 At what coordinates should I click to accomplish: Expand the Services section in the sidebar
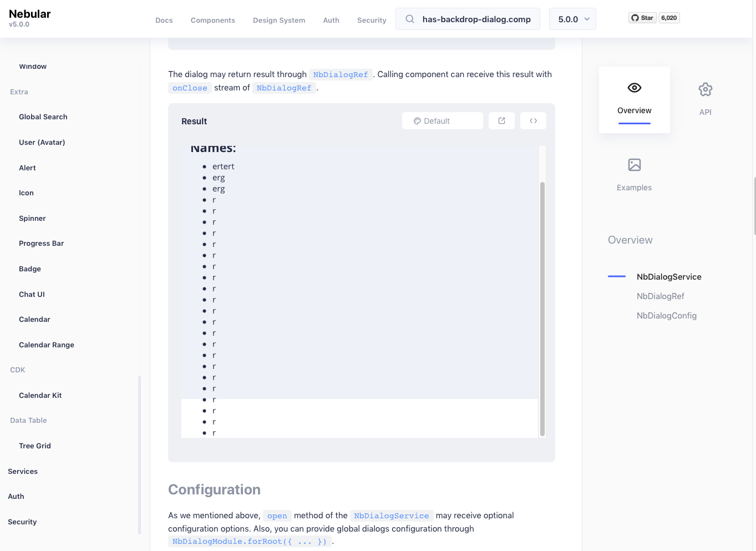coord(23,471)
